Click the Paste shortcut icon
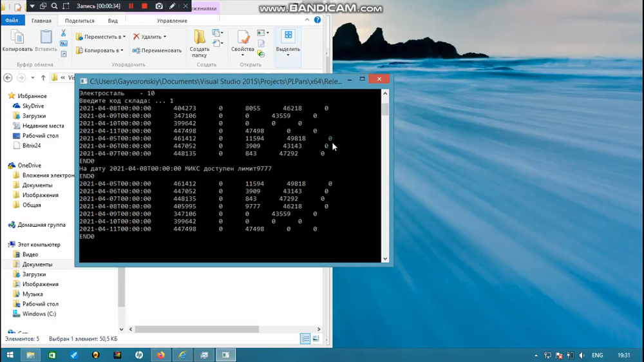Screen dimensions: 644x362 [64, 53]
